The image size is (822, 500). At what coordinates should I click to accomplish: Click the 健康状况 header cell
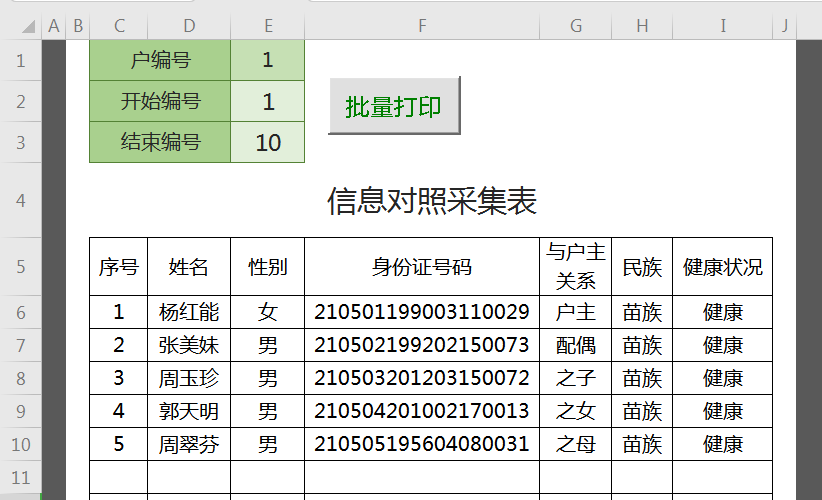(x=723, y=267)
